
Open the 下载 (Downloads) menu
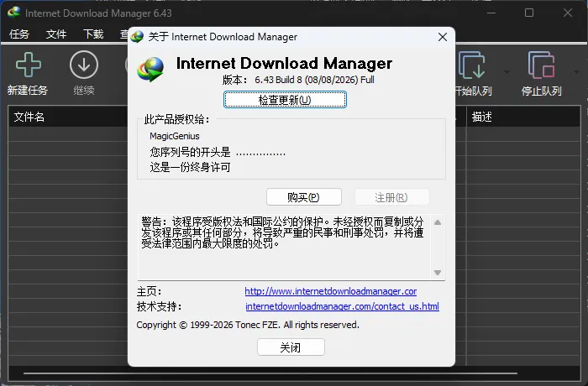[x=93, y=34]
